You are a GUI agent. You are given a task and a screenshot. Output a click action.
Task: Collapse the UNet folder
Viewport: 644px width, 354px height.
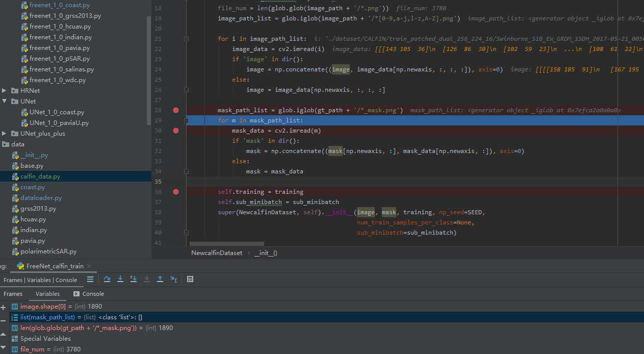[5, 102]
